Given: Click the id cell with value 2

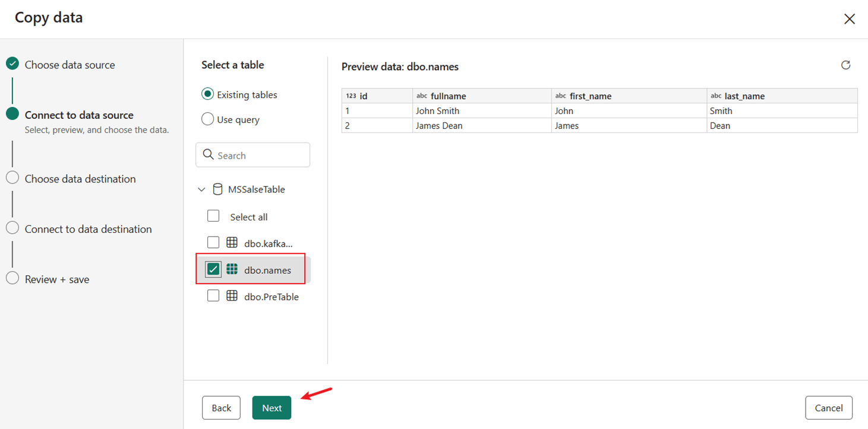Looking at the screenshot, I should (377, 125).
